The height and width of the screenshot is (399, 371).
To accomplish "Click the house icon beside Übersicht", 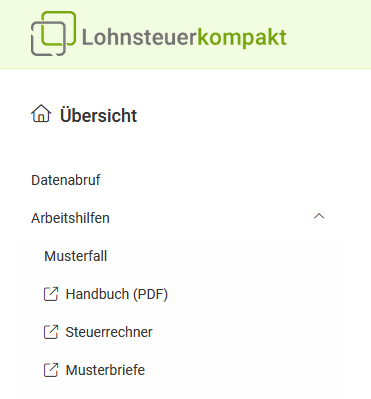I will click(41, 114).
